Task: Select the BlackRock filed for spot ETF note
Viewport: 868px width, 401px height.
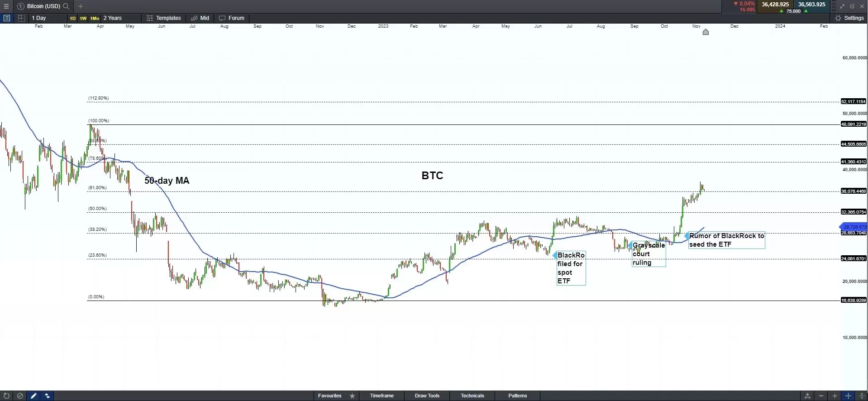Action: pyautogui.click(x=571, y=268)
